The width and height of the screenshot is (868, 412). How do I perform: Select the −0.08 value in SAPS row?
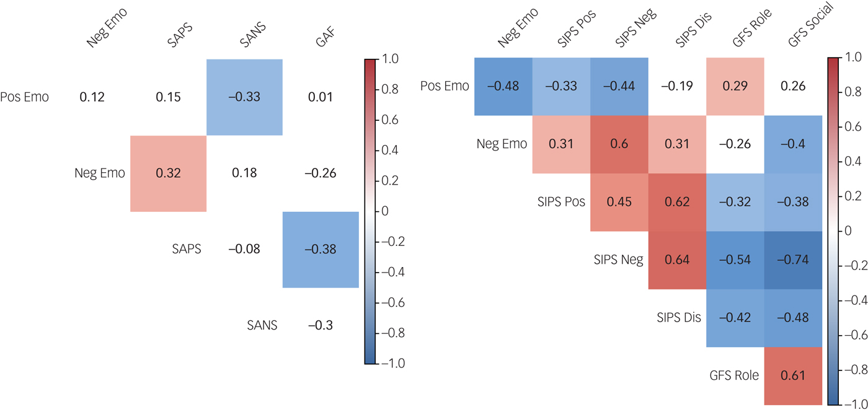[x=244, y=249]
